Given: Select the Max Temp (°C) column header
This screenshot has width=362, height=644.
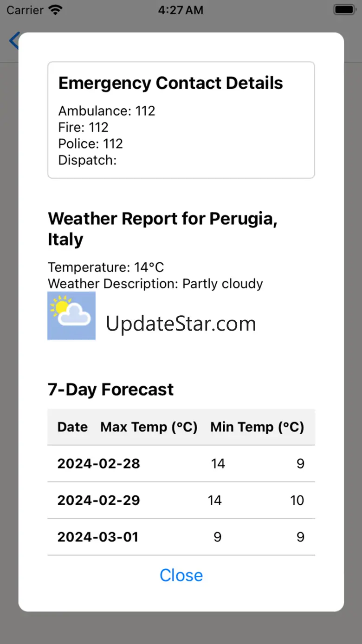Looking at the screenshot, I should click(x=149, y=427).
